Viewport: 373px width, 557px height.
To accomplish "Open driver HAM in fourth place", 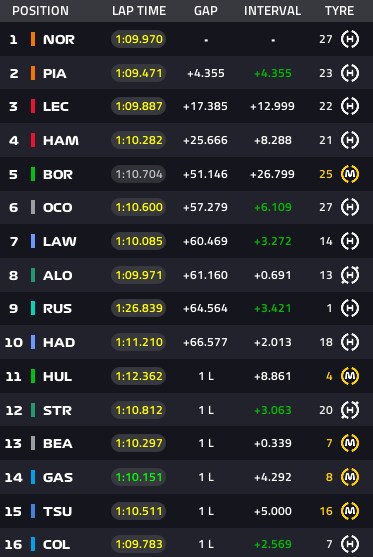I will (x=61, y=140).
